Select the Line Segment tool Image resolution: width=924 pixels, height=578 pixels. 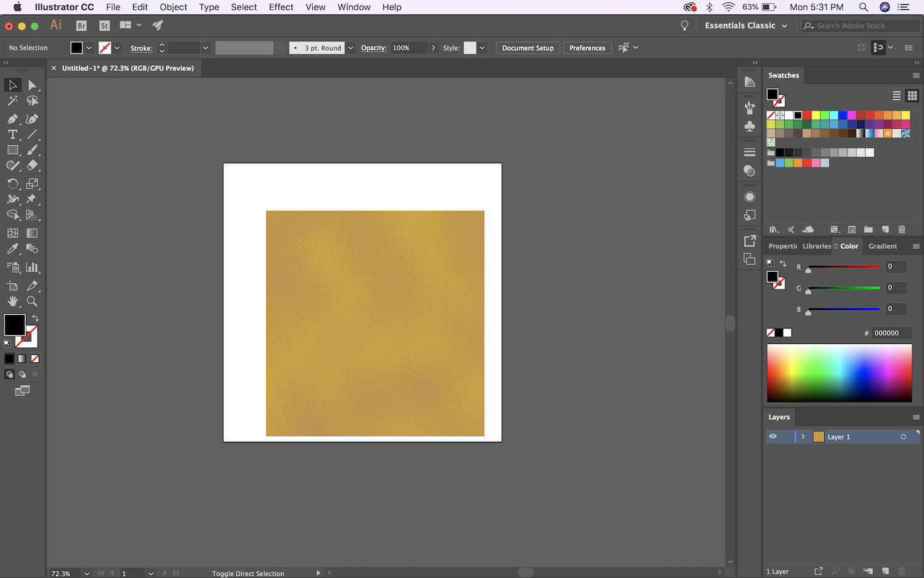point(33,134)
